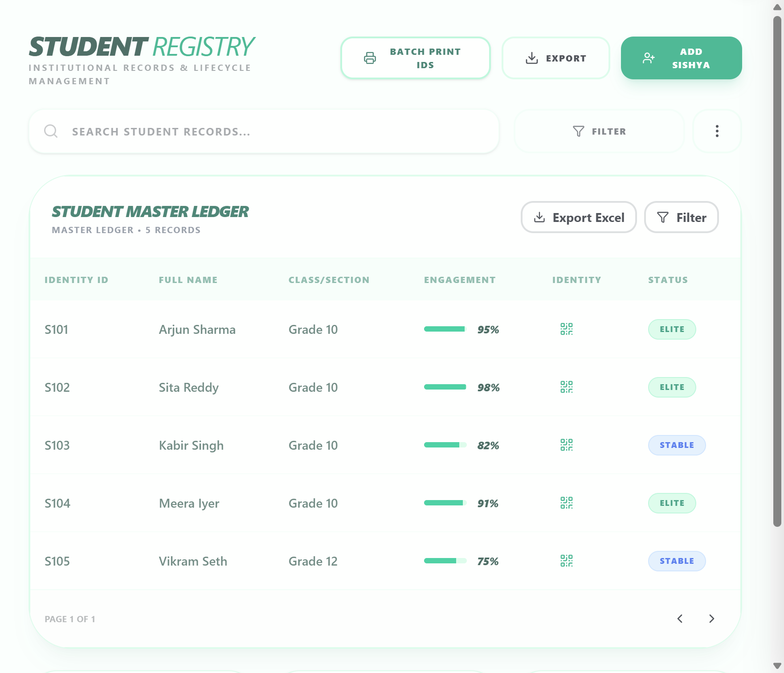The height and width of the screenshot is (673, 784).
Task: Click Grade 12 cell for Vikram Seth
Action: [x=313, y=561]
